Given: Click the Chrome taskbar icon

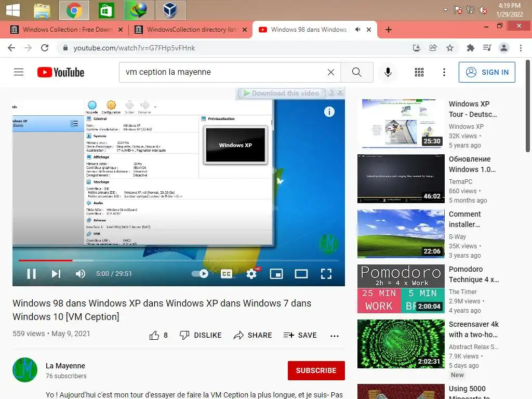Looking at the screenshot, I should pyautogui.click(x=74, y=10).
